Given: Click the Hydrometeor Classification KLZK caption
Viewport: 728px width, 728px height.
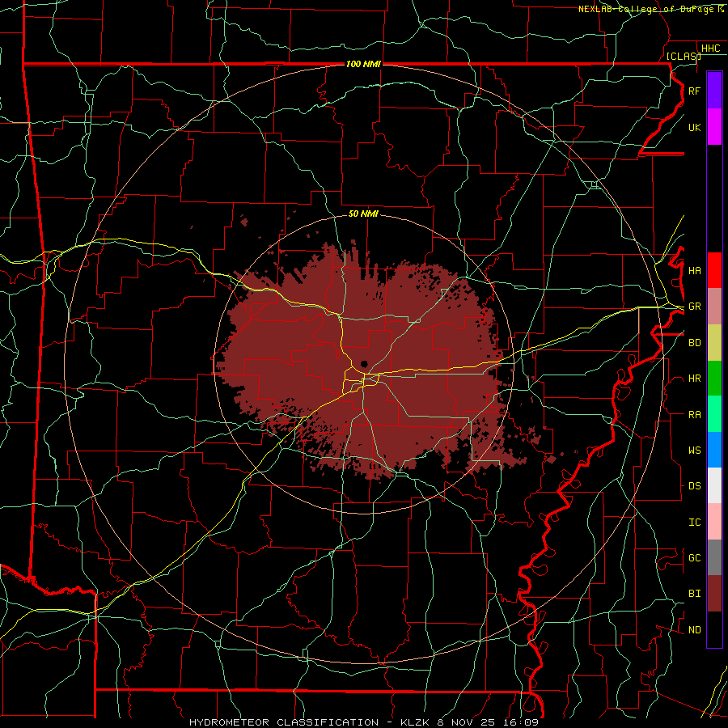Looking at the screenshot, I should click(363, 722).
